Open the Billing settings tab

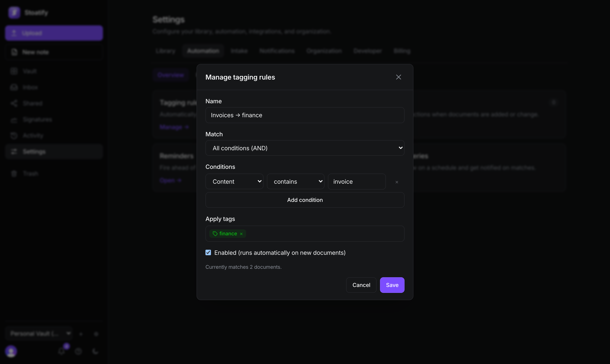pyautogui.click(x=402, y=51)
